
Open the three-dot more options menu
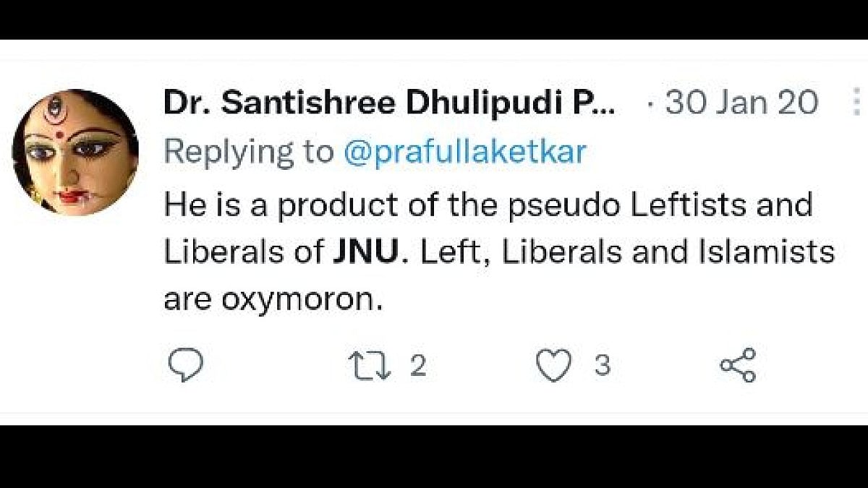(x=856, y=103)
